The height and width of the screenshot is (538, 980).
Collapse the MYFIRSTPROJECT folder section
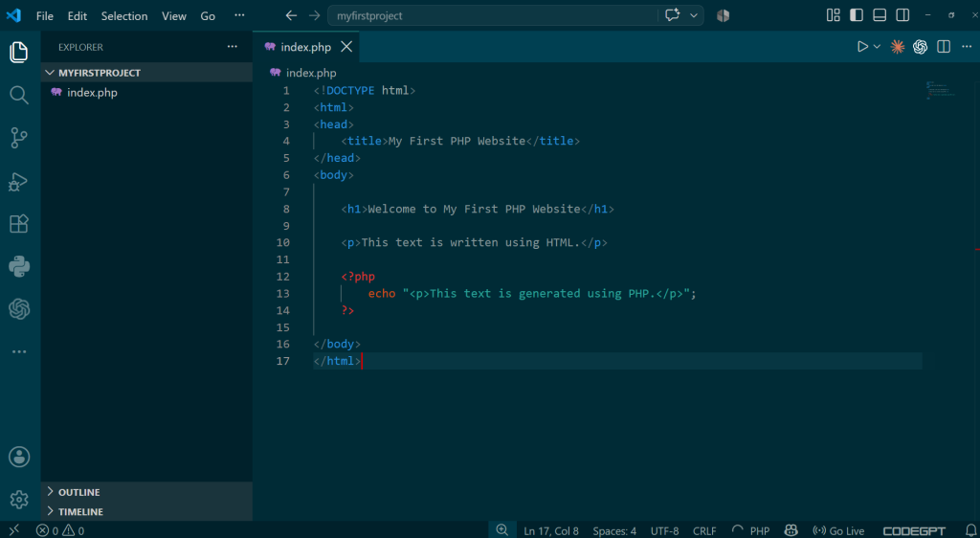(146, 73)
